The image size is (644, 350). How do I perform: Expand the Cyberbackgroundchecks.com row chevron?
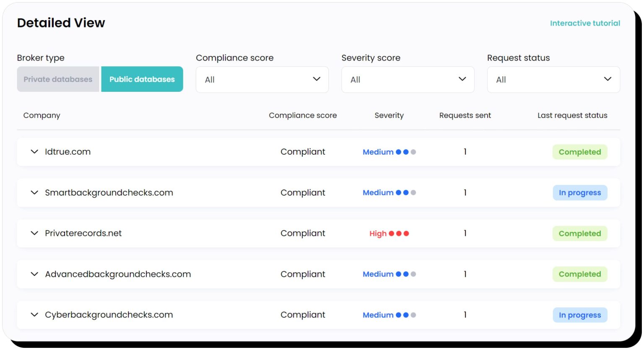pos(34,315)
